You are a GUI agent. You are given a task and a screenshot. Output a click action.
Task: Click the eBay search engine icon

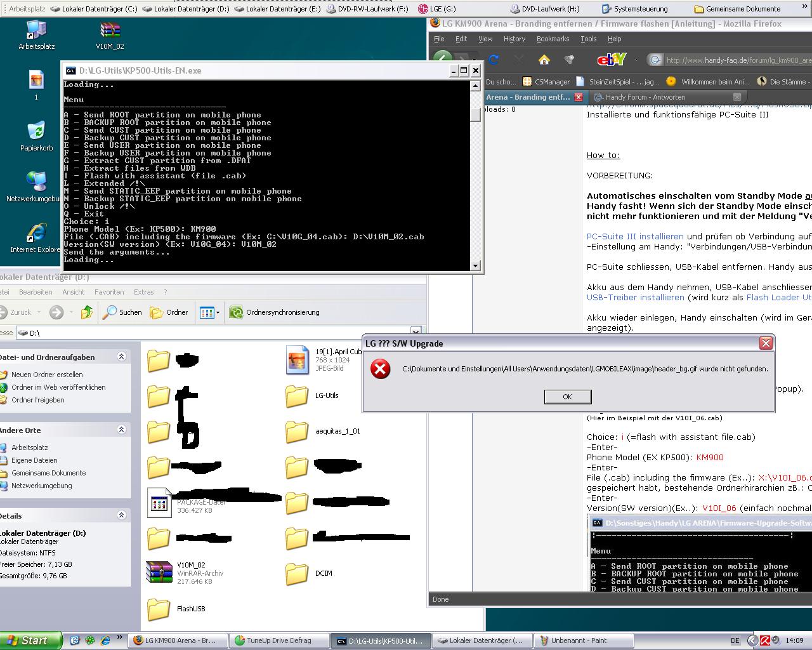612,60
